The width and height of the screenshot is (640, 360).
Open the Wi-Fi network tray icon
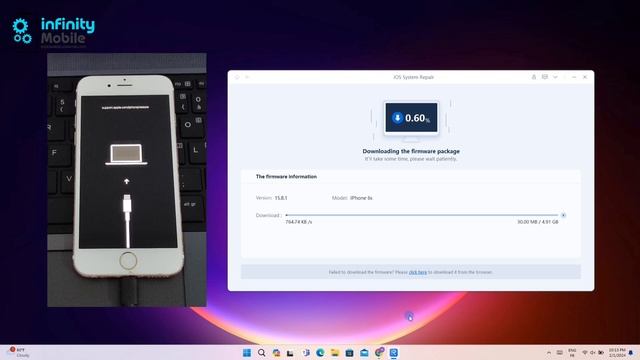[x=584, y=353]
